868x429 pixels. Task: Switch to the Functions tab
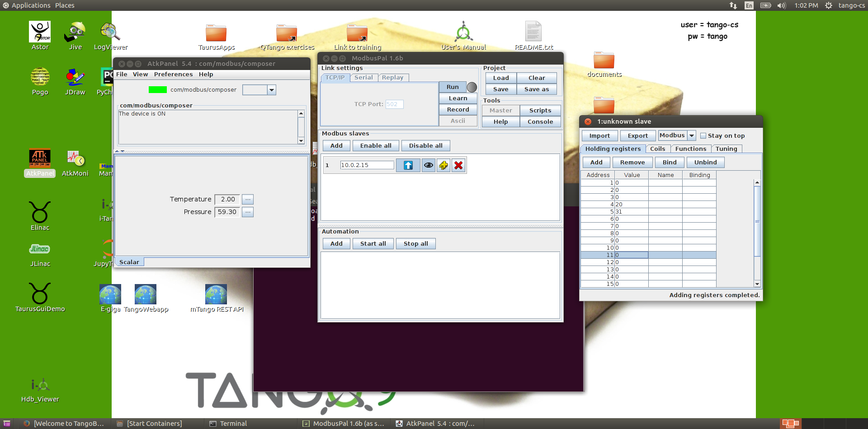coord(690,149)
